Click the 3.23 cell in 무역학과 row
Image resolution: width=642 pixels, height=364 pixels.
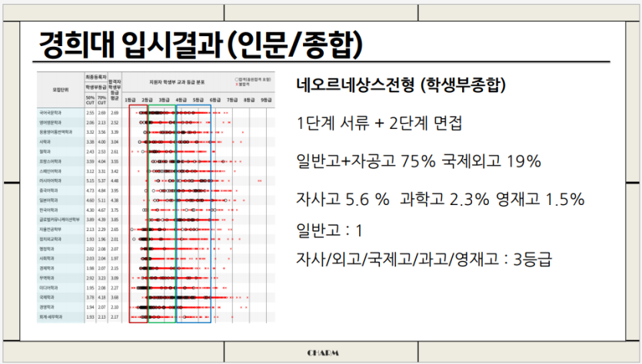point(101,278)
